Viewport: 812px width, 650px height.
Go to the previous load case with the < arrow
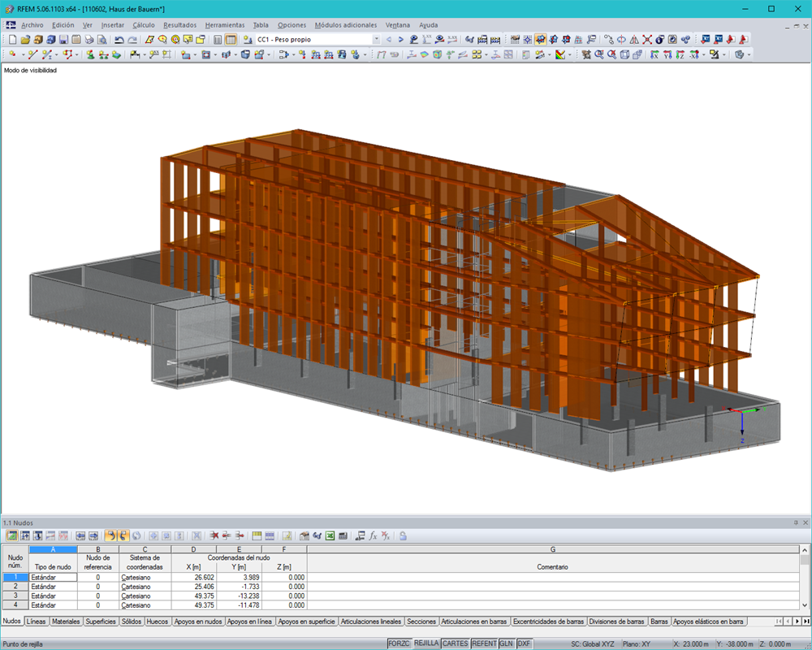point(390,39)
